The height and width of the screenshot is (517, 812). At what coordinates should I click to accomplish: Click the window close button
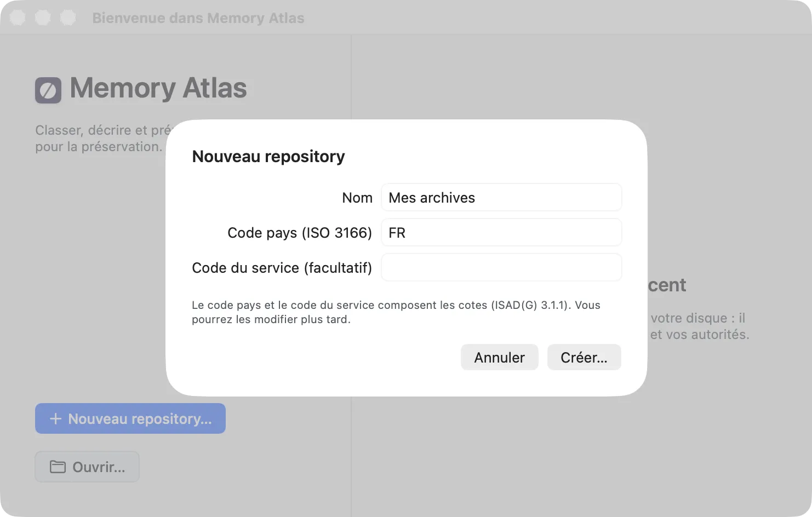click(18, 18)
